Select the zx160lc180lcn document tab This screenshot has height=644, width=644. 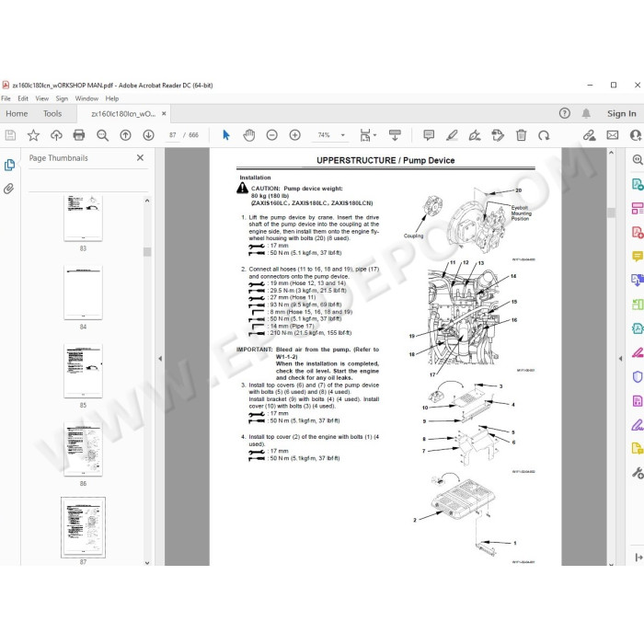pos(123,114)
